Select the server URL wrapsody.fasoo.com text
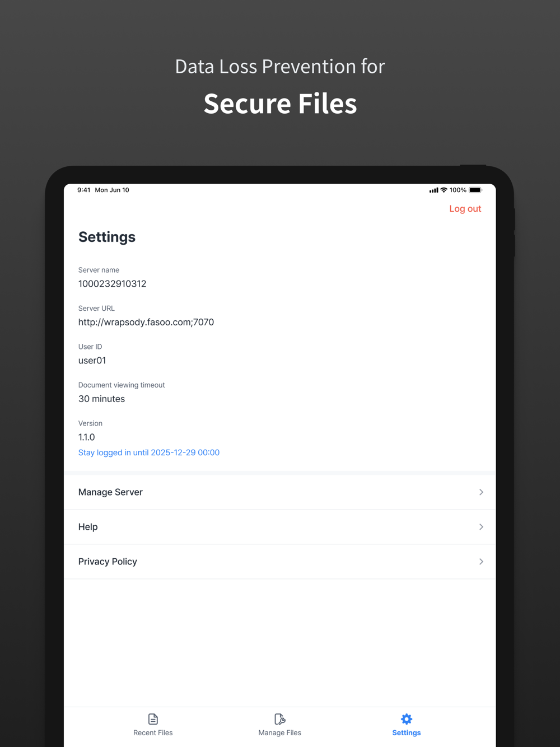This screenshot has width=560, height=747. (146, 322)
